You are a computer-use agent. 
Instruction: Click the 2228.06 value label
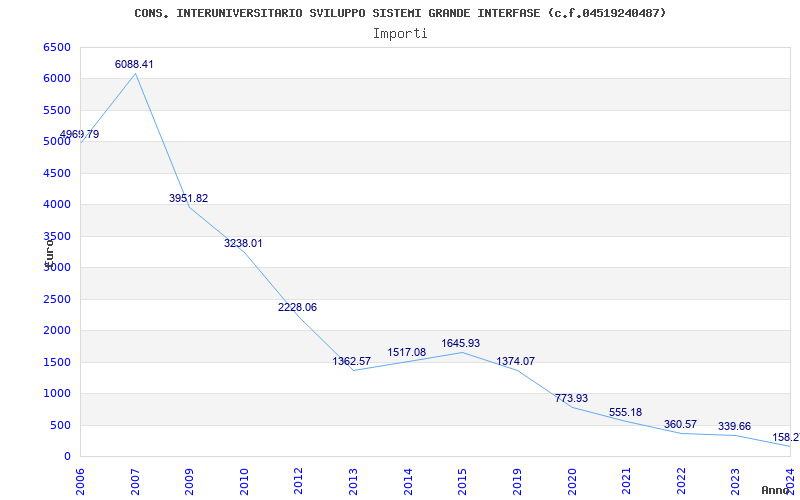[x=297, y=308]
